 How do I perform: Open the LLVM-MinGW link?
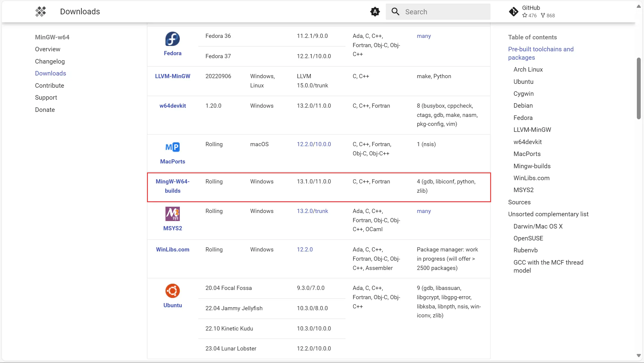[x=172, y=76]
